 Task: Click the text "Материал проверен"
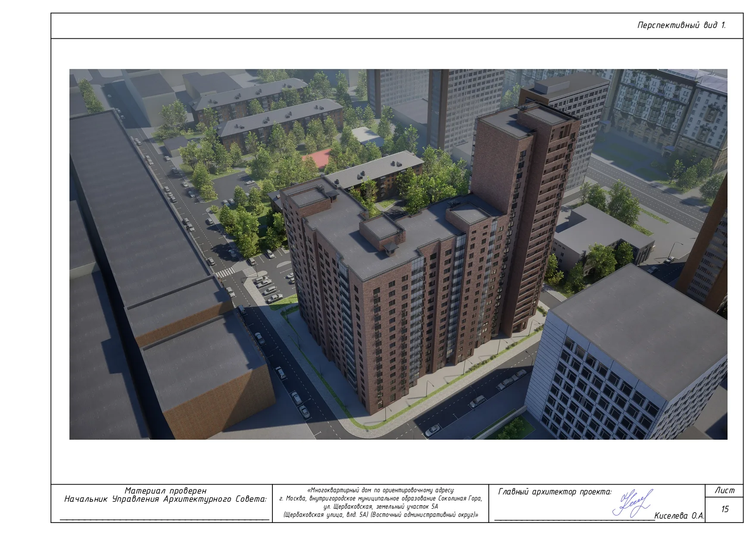pyautogui.click(x=165, y=490)
